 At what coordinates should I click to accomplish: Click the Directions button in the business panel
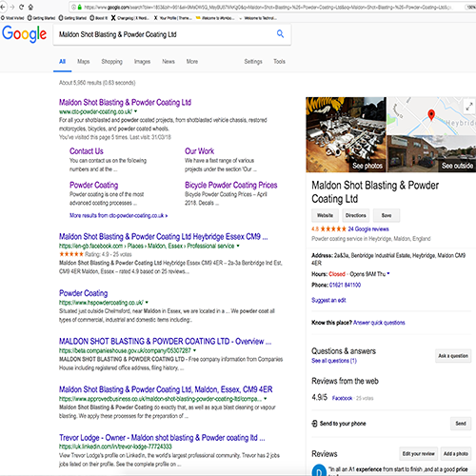tap(356, 215)
